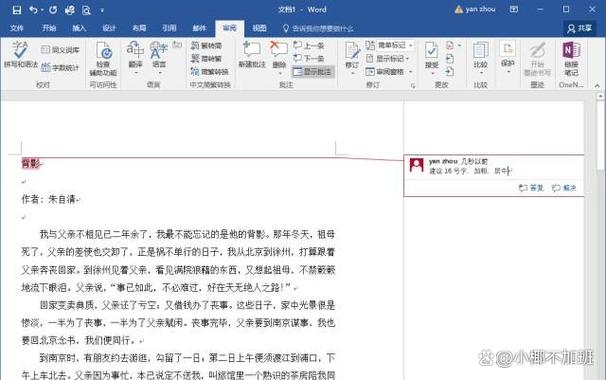
Task: Open the 同义词库 thesaurus
Action: [60, 49]
